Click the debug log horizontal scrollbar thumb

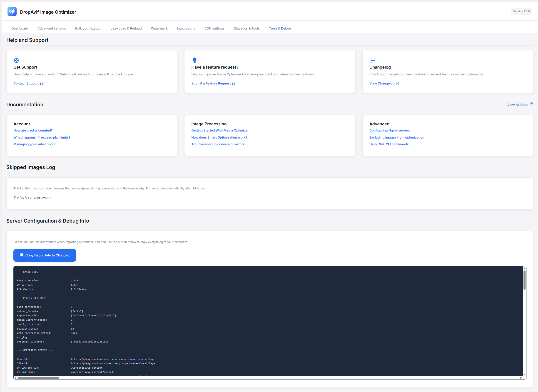(x=38, y=378)
